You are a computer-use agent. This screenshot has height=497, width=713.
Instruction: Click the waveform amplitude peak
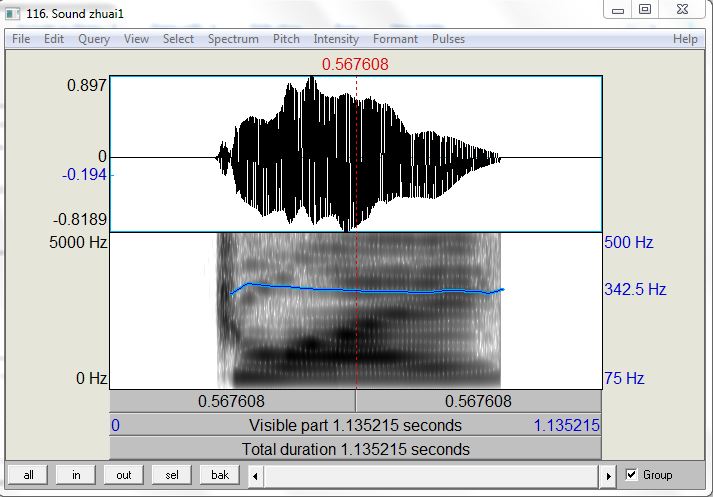click(311, 81)
